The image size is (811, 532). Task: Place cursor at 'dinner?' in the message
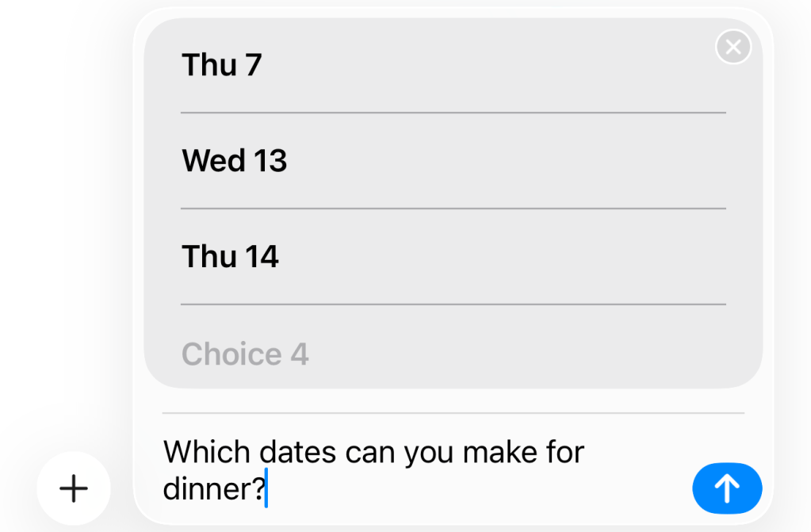(x=213, y=489)
